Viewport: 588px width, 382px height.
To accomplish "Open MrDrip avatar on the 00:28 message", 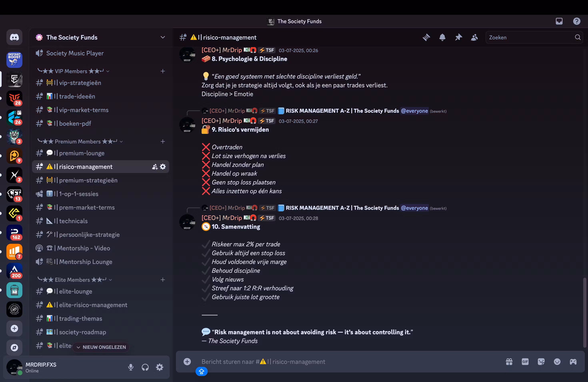I will click(x=187, y=222).
